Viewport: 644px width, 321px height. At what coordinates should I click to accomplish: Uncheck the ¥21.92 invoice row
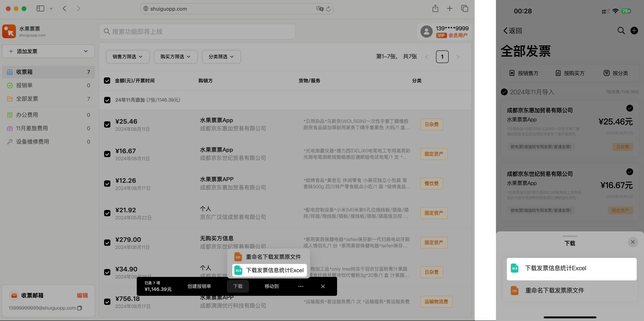[107, 213]
